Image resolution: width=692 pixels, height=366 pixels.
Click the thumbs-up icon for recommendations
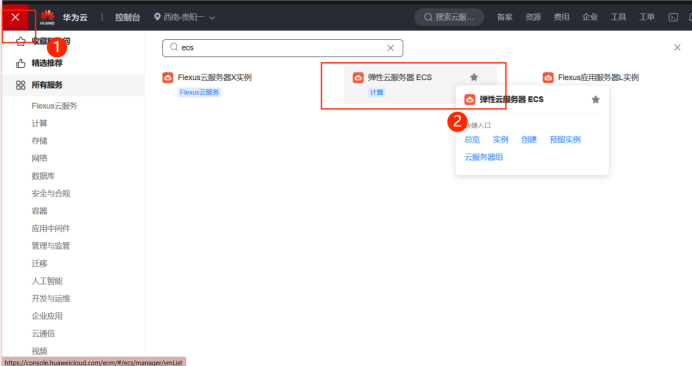coord(21,64)
